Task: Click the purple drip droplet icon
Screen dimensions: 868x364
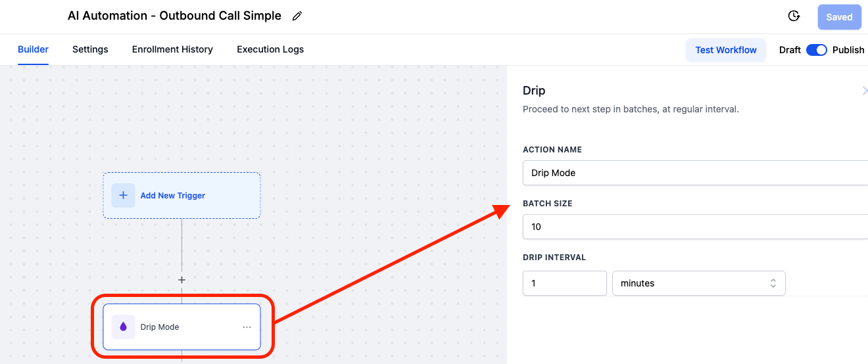Action: [x=123, y=327]
